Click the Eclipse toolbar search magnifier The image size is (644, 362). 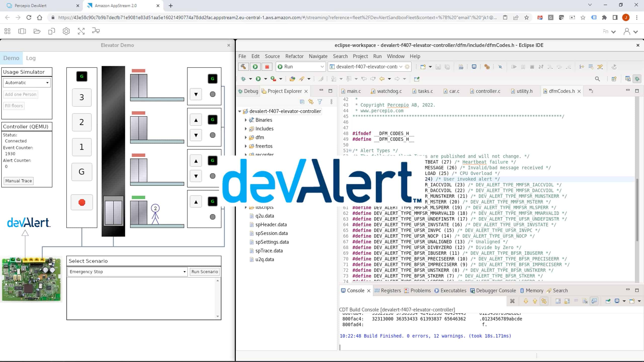click(x=597, y=79)
